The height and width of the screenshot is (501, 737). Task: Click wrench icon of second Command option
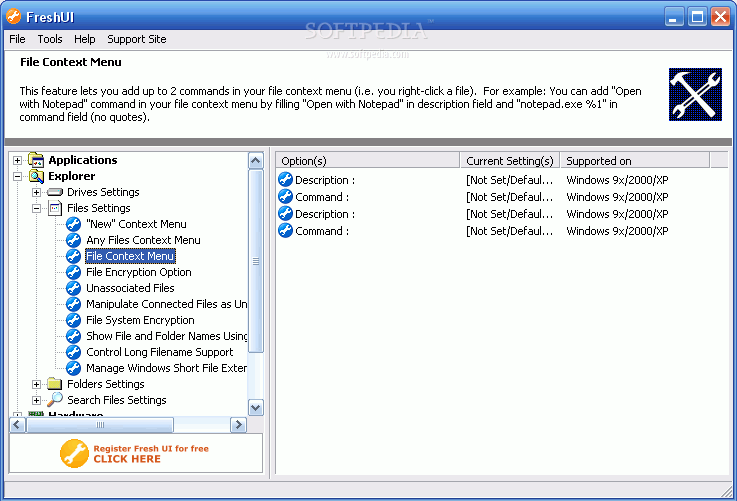click(285, 230)
